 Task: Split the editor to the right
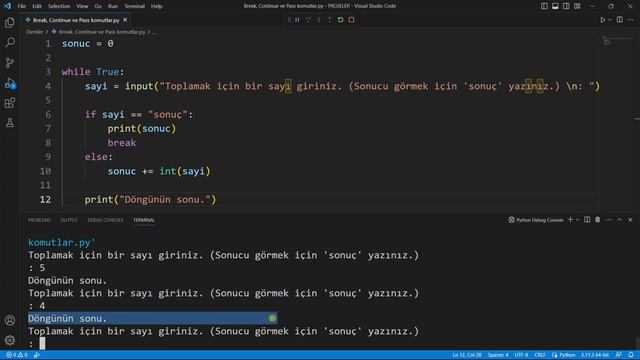(x=620, y=20)
